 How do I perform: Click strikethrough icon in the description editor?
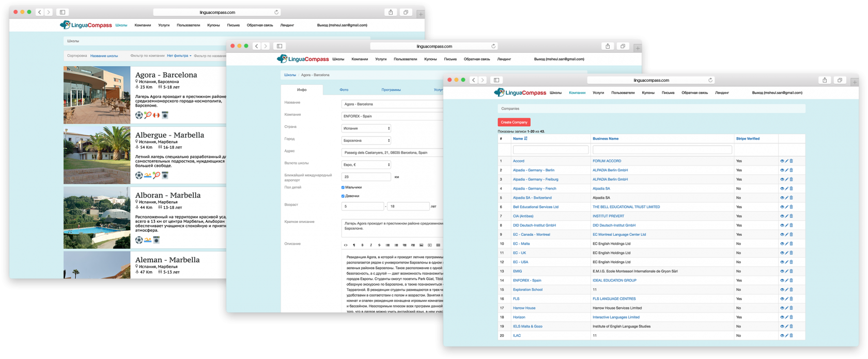(379, 245)
